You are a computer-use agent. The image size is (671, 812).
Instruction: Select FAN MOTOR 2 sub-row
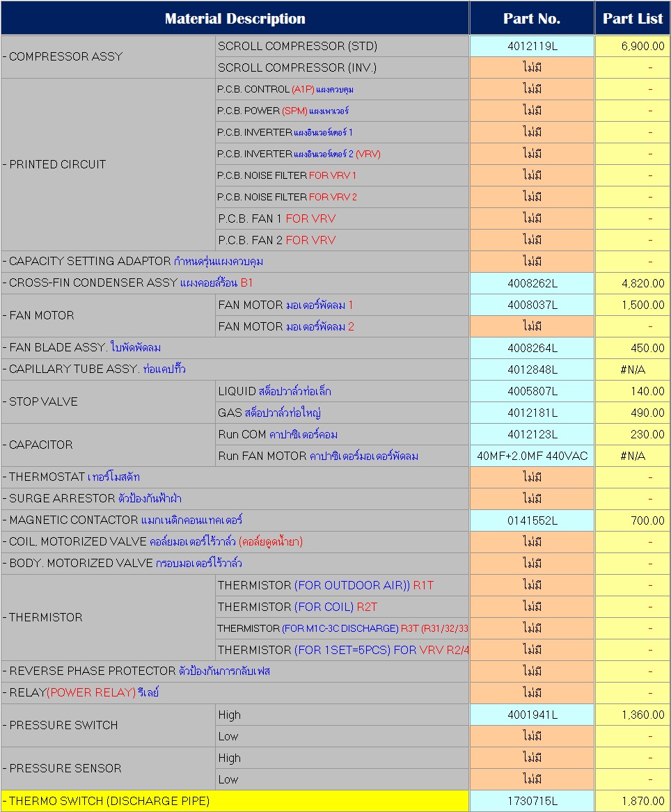tap(342, 327)
